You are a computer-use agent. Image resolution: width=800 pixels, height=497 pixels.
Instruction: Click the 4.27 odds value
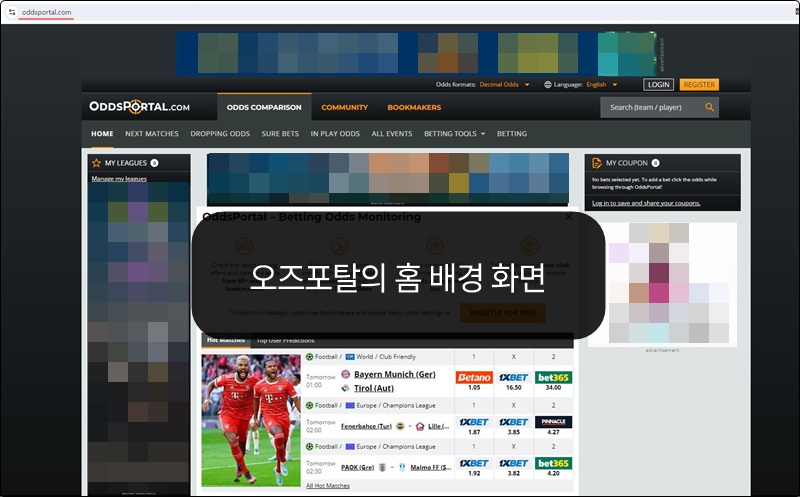pos(553,432)
